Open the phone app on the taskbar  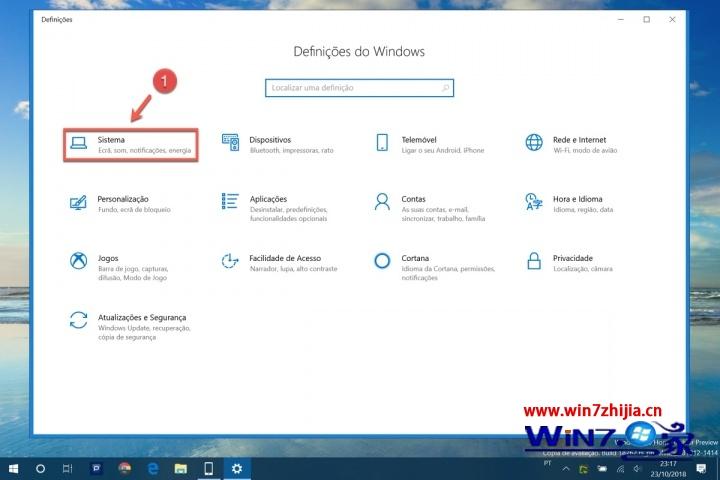(x=208, y=469)
